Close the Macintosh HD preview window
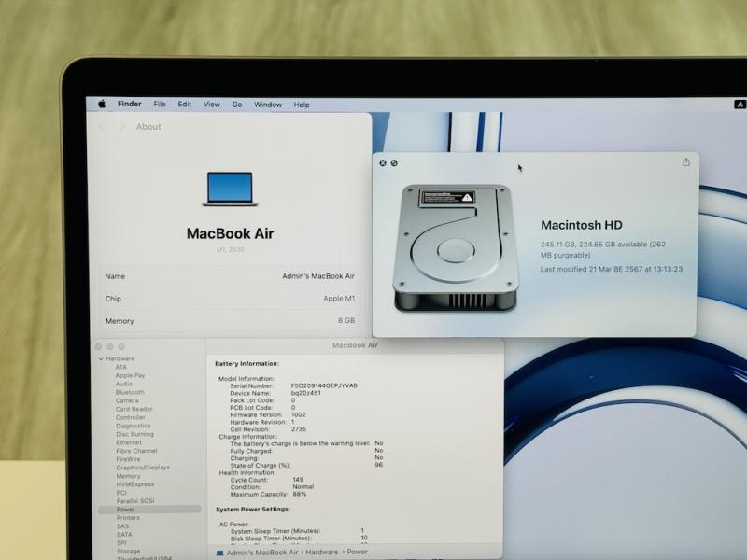747x560 pixels. point(383,163)
